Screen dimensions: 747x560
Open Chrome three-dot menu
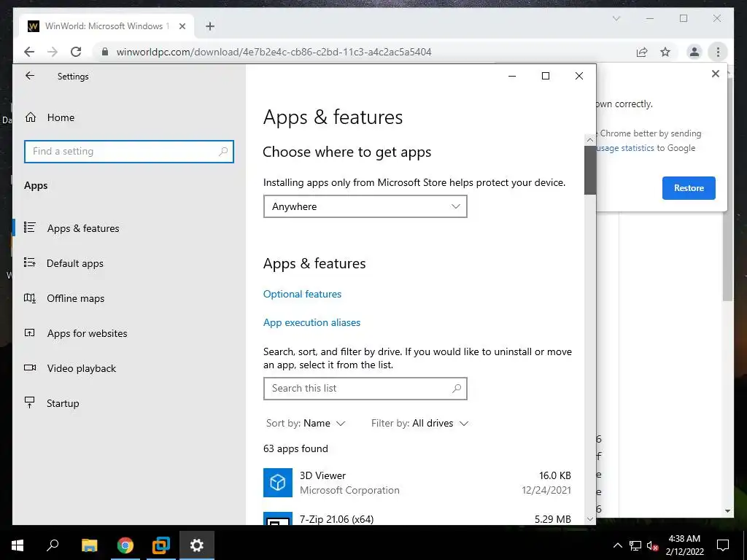718,52
